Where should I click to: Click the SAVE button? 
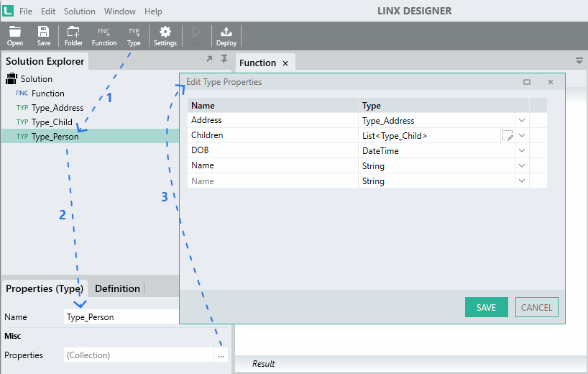[487, 307]
